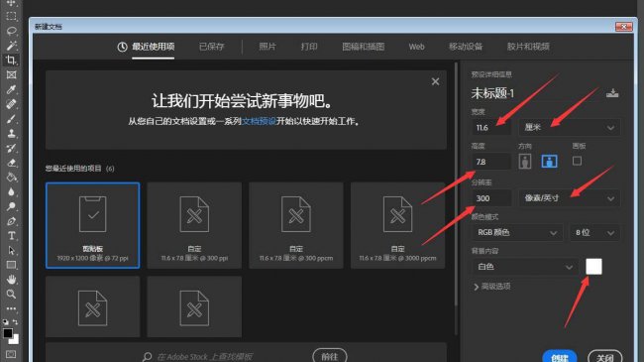This screenshot has height=362, width=644.
Task: Select the 自定 preset at 300 ppcm
Action: pyautogui.click(x=296, y=225)
